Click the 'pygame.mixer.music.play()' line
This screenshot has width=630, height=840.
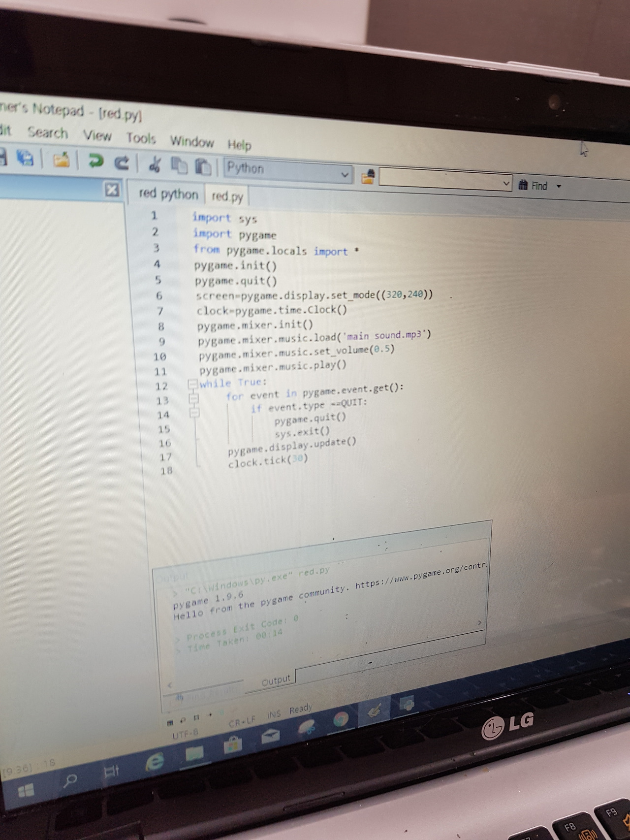pyautogui.click(x=273, y=367)
